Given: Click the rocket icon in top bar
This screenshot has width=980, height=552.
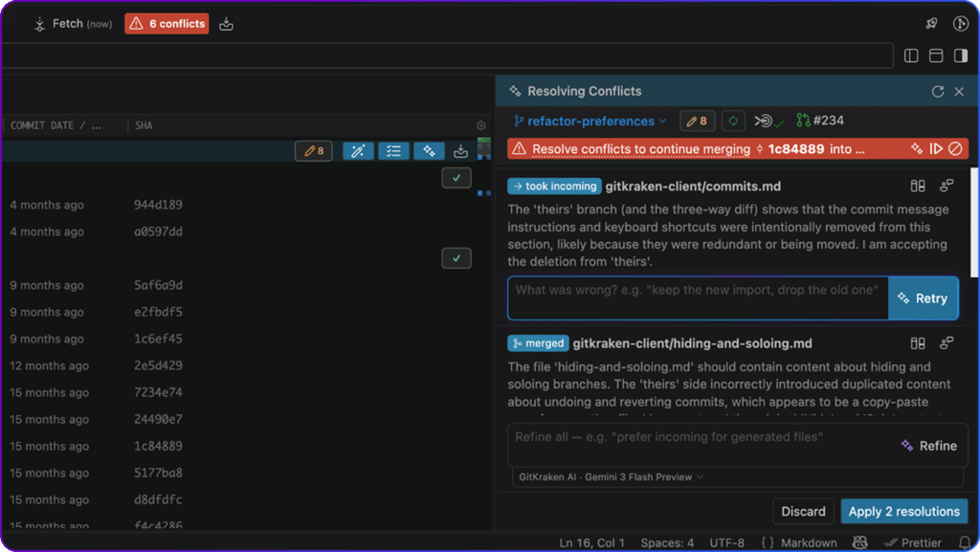Looking at the screenshot, I should click(931, 24).
